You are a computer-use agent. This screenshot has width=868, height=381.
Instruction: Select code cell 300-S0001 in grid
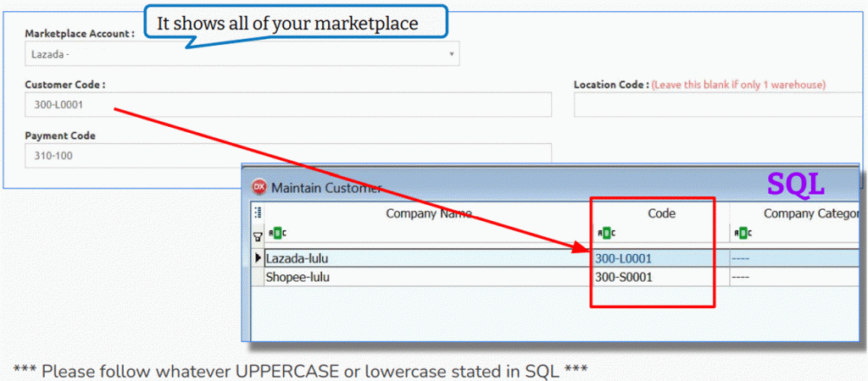[x=661, y=277]
